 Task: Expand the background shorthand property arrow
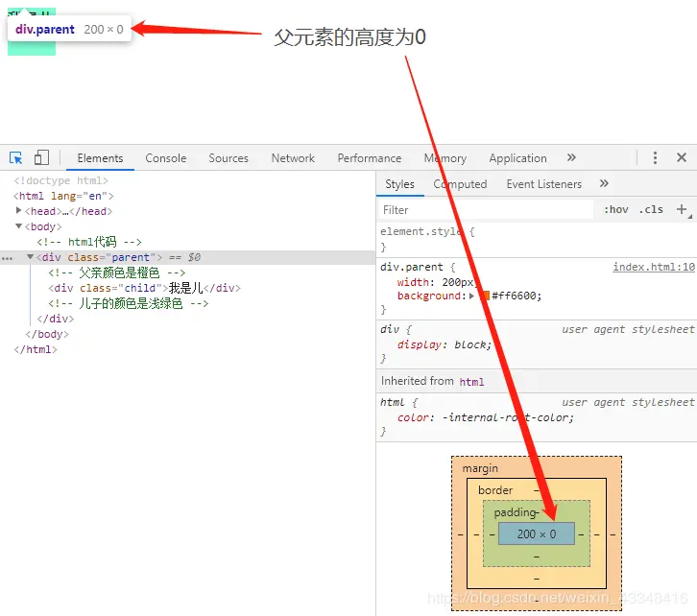pos(471,296)
